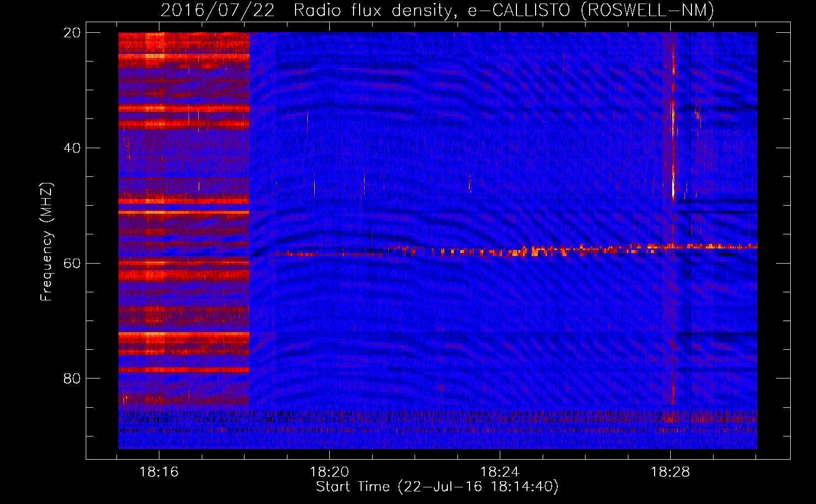This screenshot has height=504, width=816.
Task: Click the '18:28' time tick label
Action: (x=670, y=472)
